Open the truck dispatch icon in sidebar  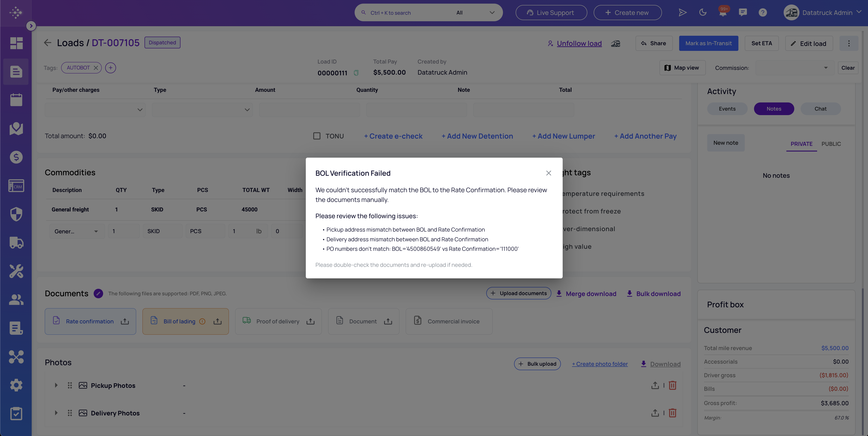tap(16, 243)
